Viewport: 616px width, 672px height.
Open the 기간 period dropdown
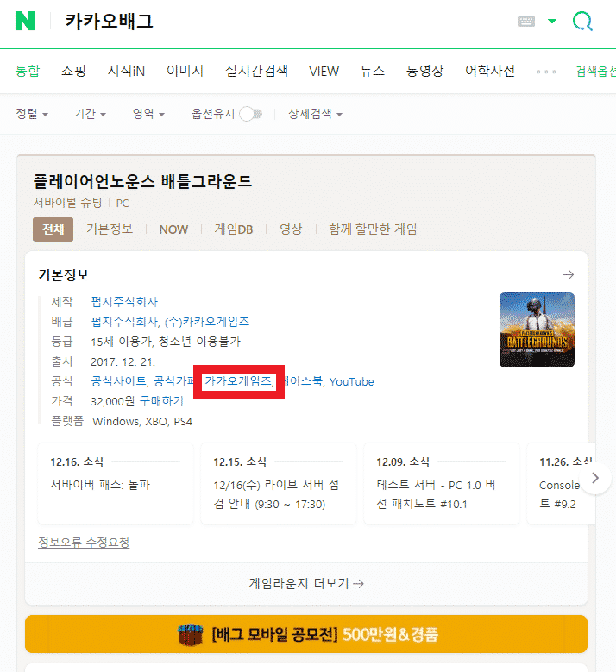[x=90, y=114]
